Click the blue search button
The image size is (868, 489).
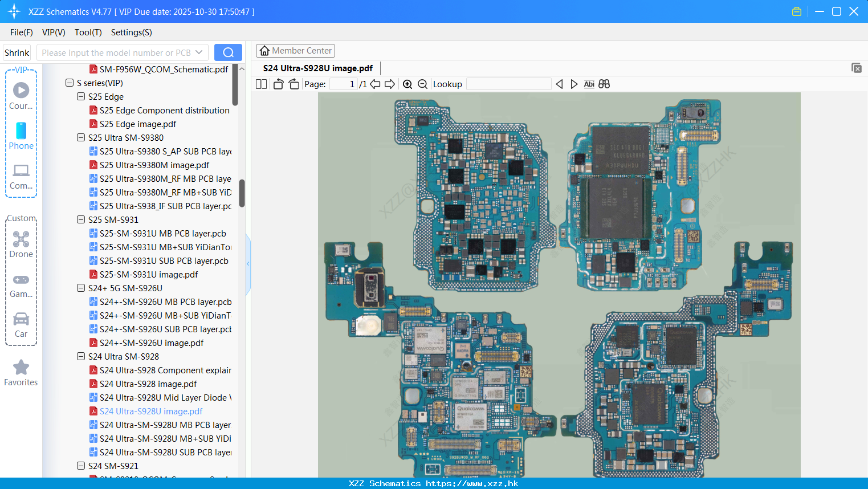[x=228, y=52]
